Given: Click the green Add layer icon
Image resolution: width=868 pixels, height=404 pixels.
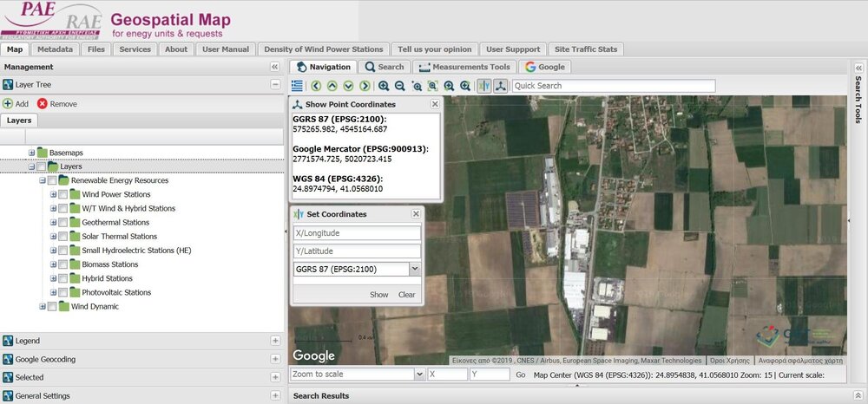Looking at the screenshot, I should click(x=8, y=103).
